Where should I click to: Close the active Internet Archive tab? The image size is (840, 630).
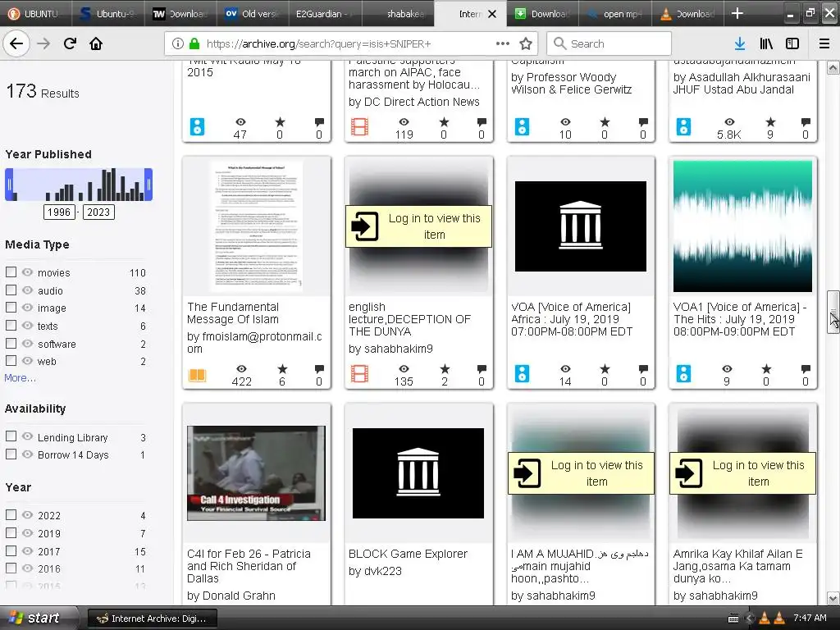pyautogui.click(x=492, y=14)
